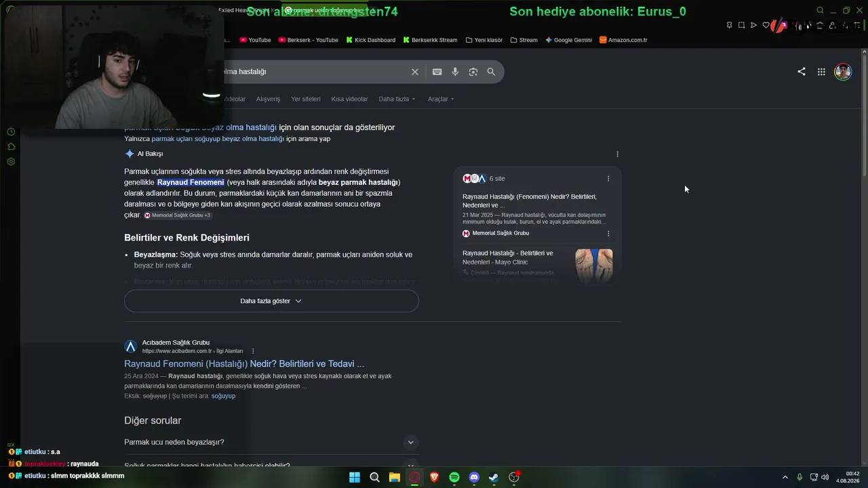Click the heart bookmark icon in toolbar
The width and height of the screenshot is (868, 488).
click(766, 25)
